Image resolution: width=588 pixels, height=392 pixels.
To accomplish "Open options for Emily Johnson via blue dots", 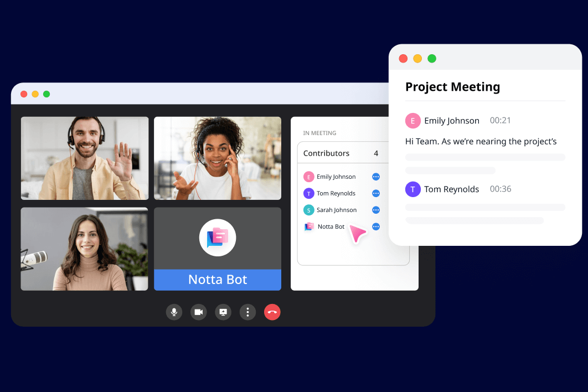I will [x=376, y=176].
